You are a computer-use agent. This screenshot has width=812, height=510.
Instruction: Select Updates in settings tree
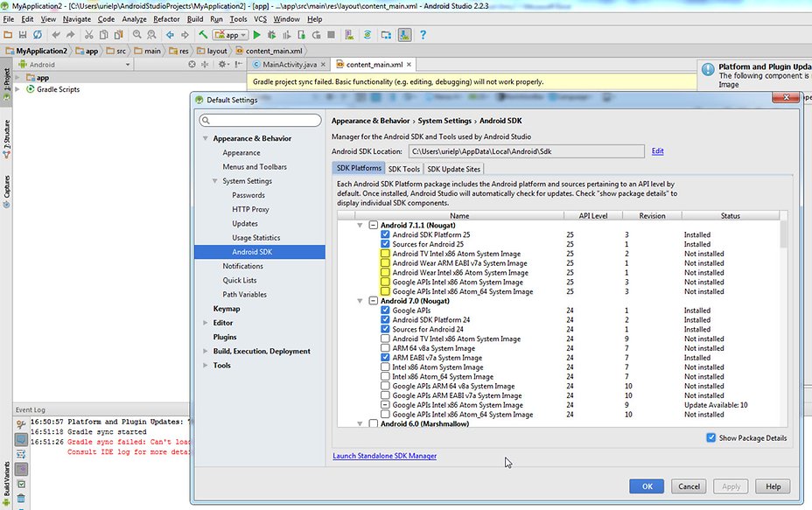coord(245,223)
